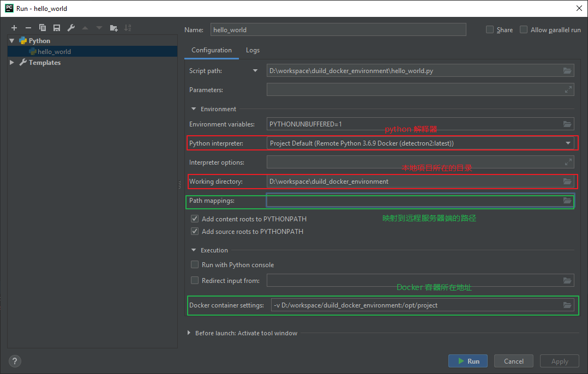This screenshot has width=588, height=374.
Task: Click the panel splitter handle
Action: point(179,184)
